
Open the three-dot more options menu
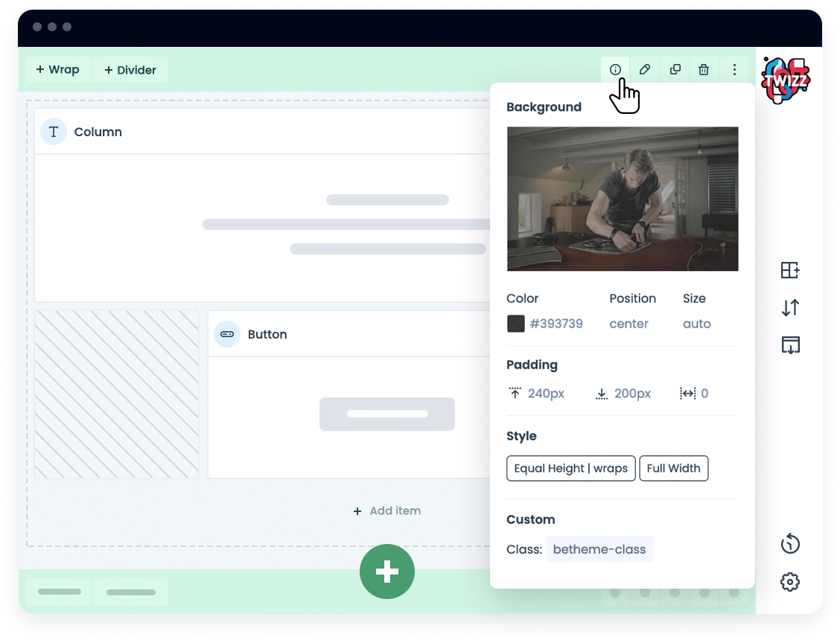(x=734, y=70)
